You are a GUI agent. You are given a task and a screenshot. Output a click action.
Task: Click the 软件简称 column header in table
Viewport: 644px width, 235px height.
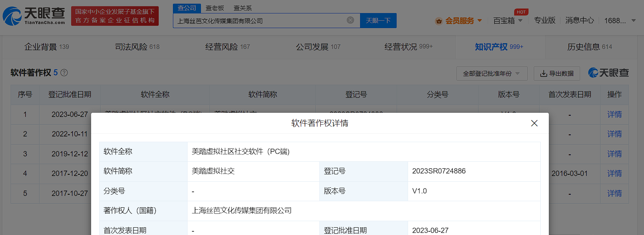pyautogui.click(x=263, y=94)
